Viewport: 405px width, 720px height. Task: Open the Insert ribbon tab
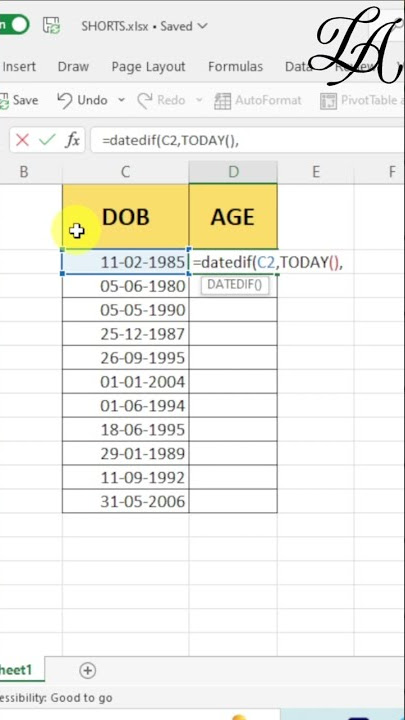click(x=19, y=67)
